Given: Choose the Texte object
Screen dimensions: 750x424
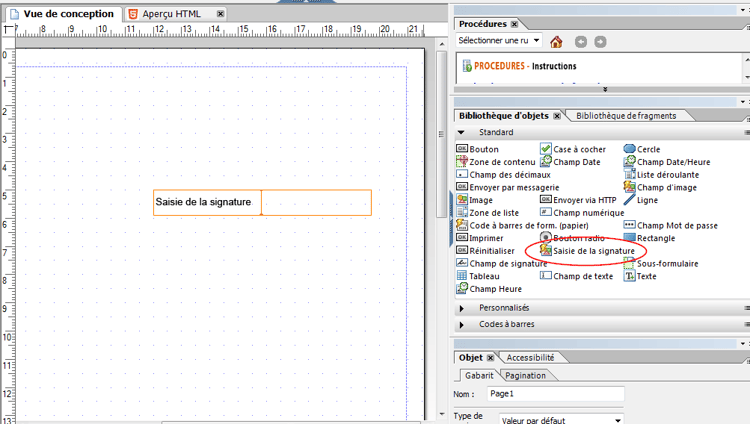Looking at the screenshot, I should [x=640, y=276].
